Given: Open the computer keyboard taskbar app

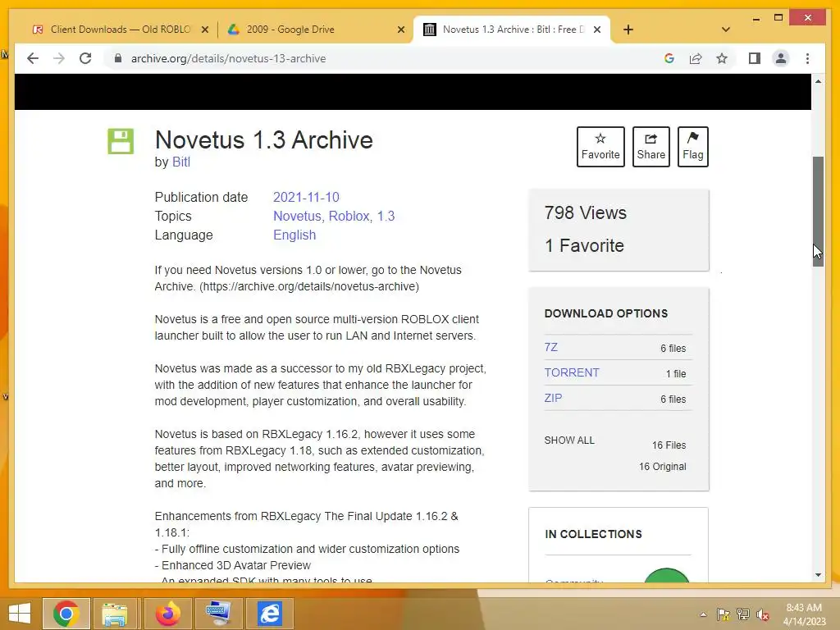Looking at the screenshot, I should click(x=218, y=614).
